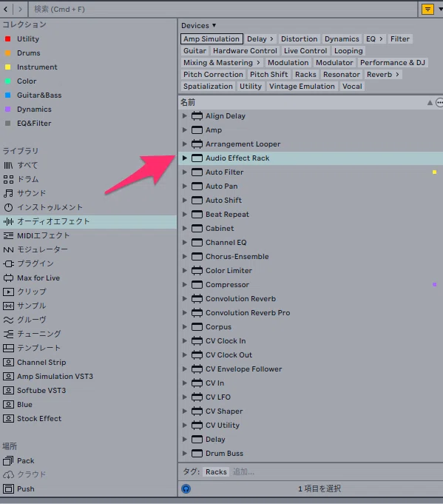The image size is (443, 504).
Task: Toggle the Looping filter tag
Action: (348, 51)
